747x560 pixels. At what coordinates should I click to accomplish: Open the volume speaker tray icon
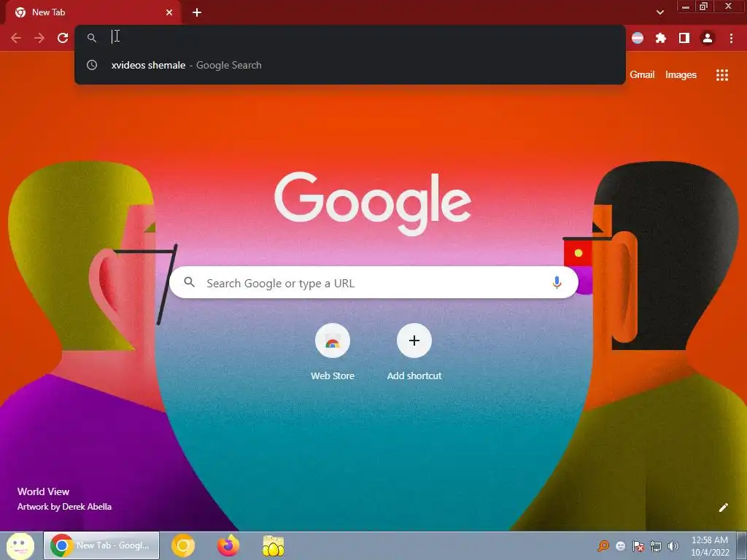click(x=673, y=546)
